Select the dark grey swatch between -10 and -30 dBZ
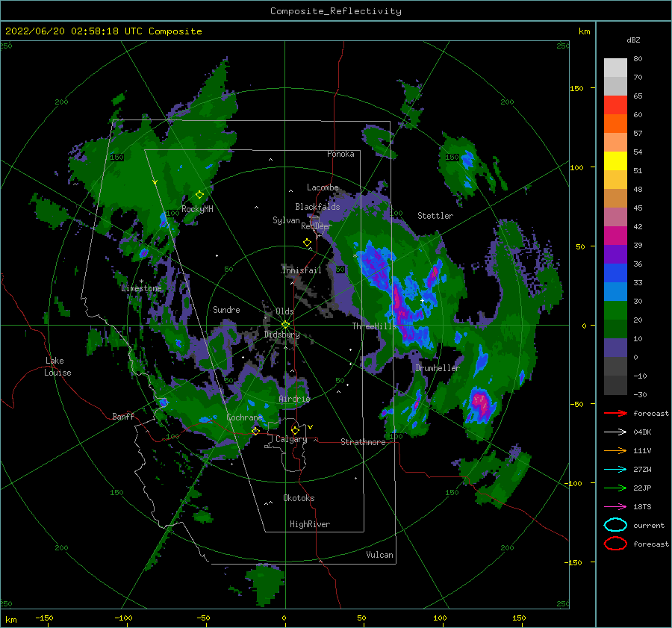This screenshot has width=672, height=628. tap(615, 385)
